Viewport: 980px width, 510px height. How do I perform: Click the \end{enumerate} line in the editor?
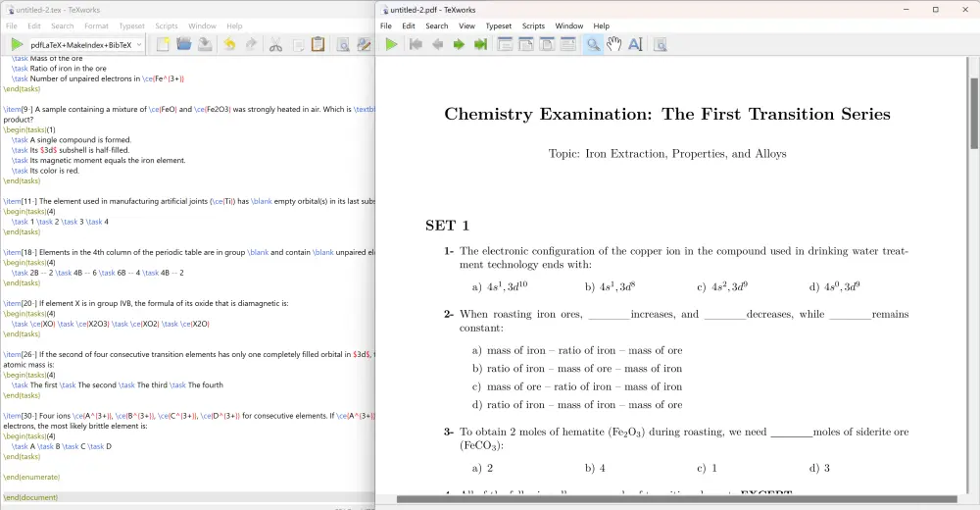[x=31, y=477]
